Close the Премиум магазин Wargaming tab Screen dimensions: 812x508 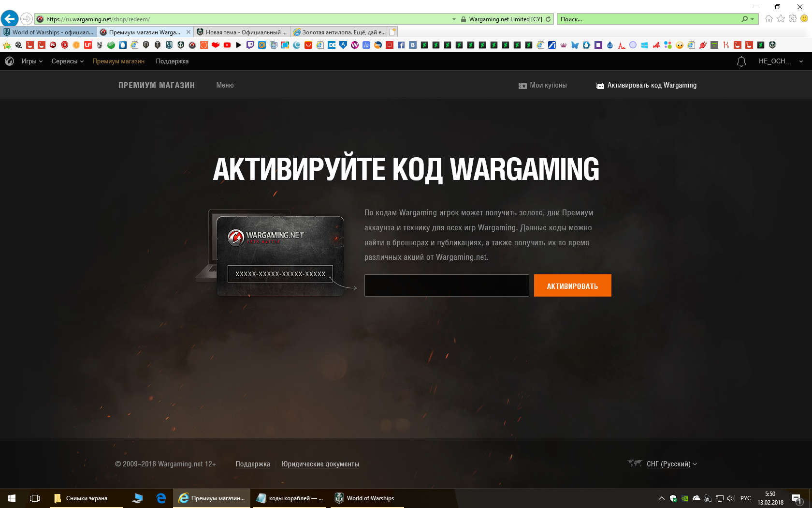(x=188, y=32)
